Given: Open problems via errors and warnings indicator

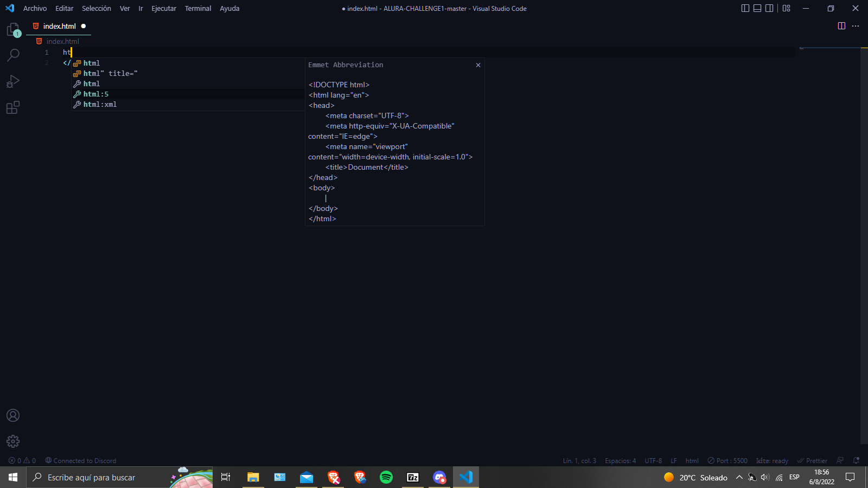Looking at the screenshot, I should (22, 461).
